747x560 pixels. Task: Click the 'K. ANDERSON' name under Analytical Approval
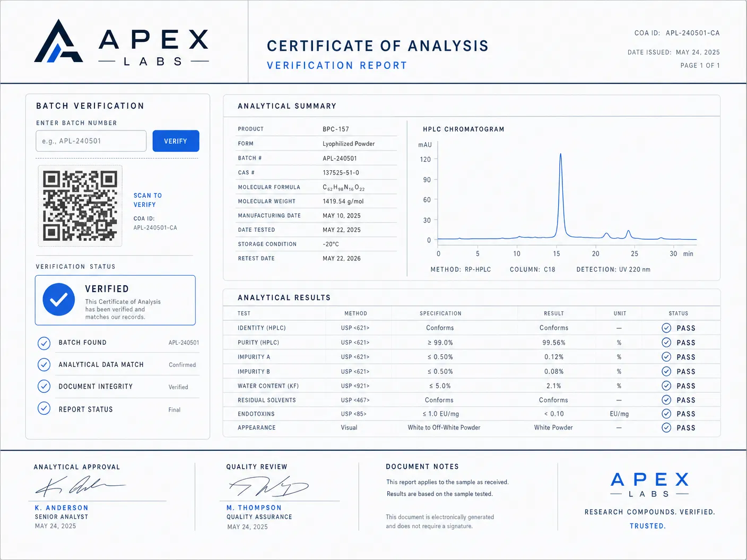pyautogui.click(x=62, y=508)
